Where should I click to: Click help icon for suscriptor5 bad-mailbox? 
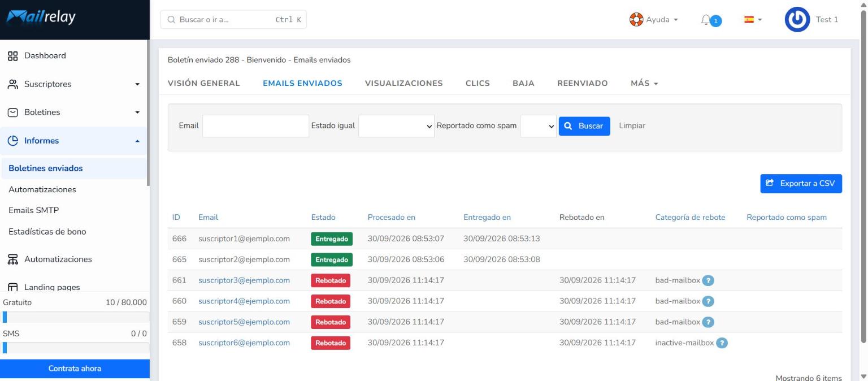[x=708, y=322]
